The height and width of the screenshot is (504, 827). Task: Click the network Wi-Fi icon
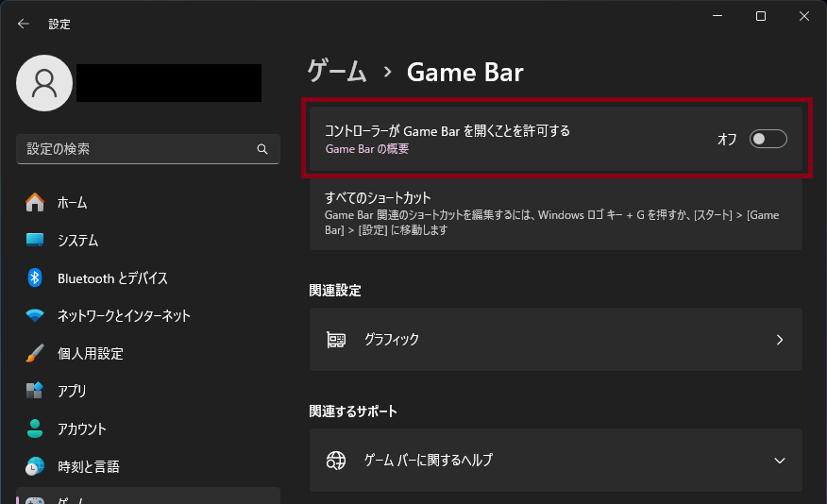(35, 315)
